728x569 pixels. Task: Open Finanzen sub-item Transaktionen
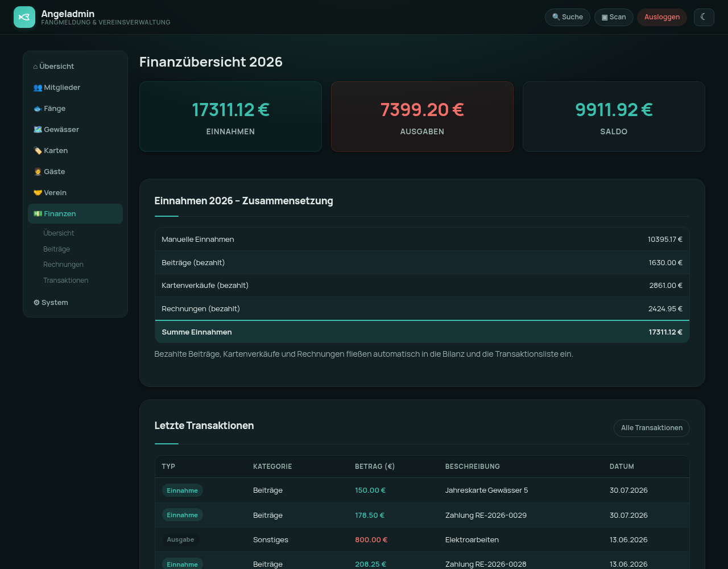(x=65, y=281)
